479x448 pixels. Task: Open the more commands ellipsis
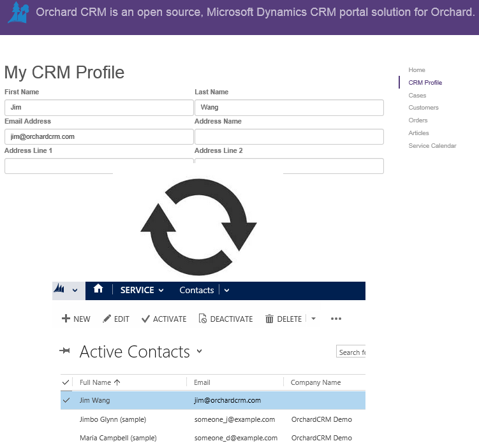(336, 319)
